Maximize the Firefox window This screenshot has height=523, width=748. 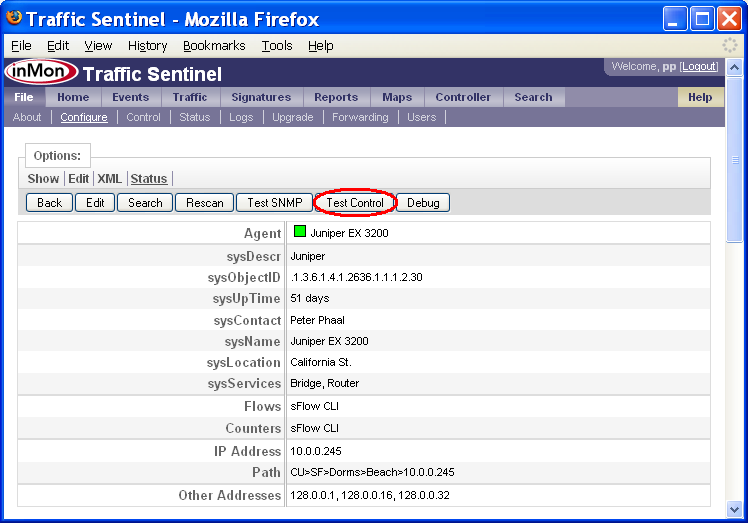[702, 19]
